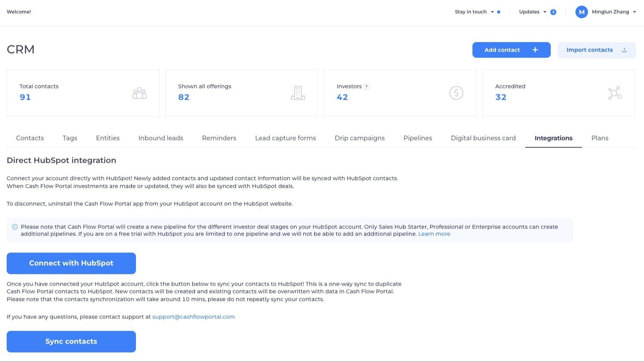This screenshot has width=644, height=362.
Task: Select the Inbound leads tab
Action: point(161,138)
